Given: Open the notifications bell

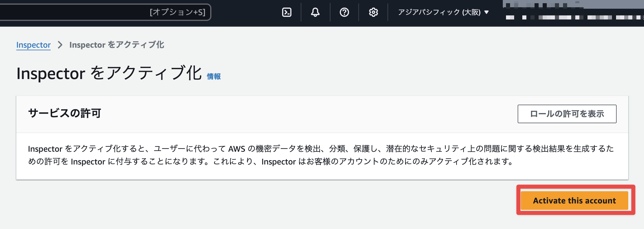Looking at the screenshot, I should [315, 12].
